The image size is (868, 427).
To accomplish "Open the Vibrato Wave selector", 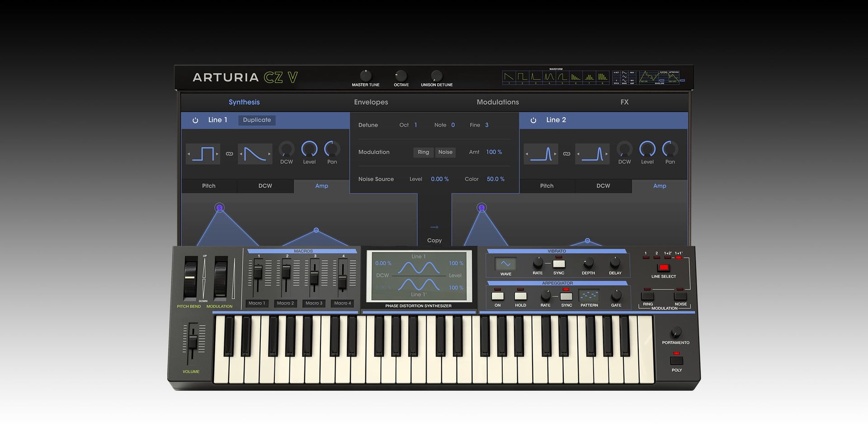I will pyautogui.click(x=505, y=263).
